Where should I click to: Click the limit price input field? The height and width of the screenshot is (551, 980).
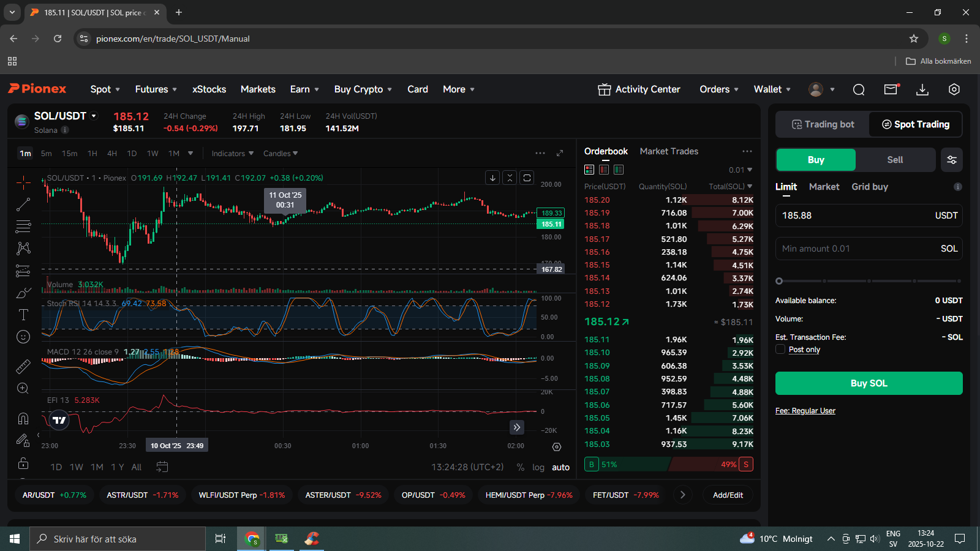pos(869,216)
